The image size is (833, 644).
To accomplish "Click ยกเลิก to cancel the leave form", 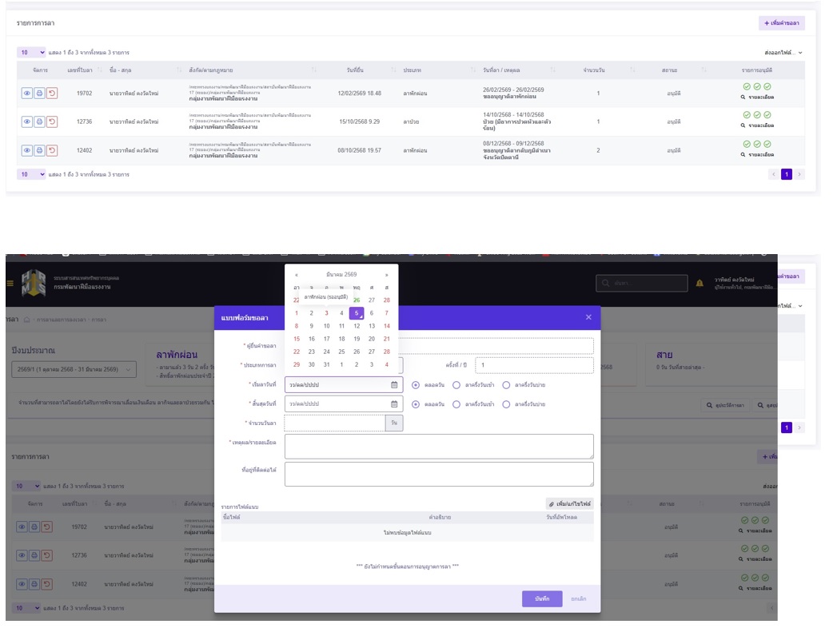I will coord(578,598).
